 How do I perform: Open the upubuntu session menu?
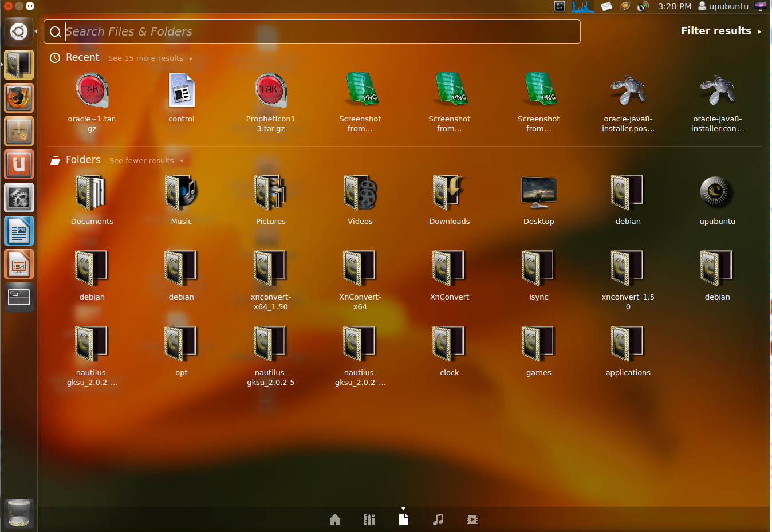723,6
